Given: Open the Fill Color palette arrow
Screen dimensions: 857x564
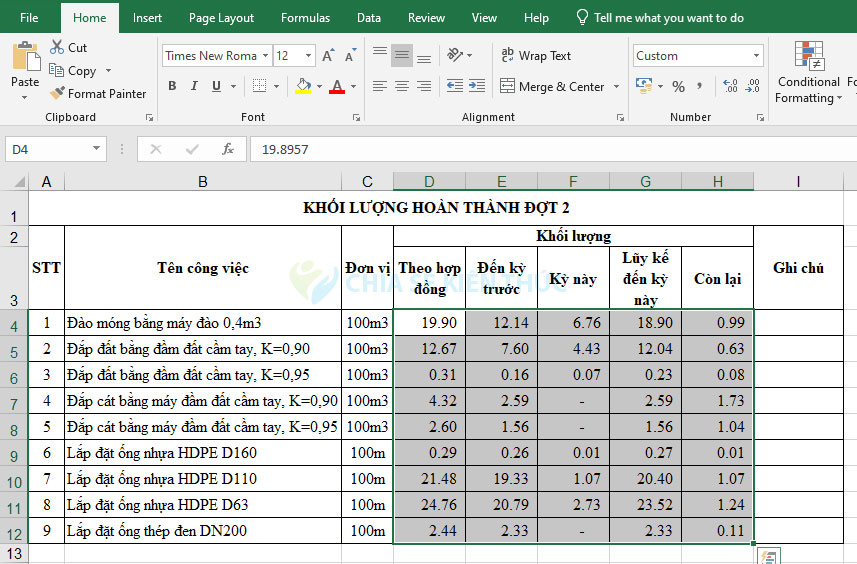Looking at the screenshot, I should (320, 86).
